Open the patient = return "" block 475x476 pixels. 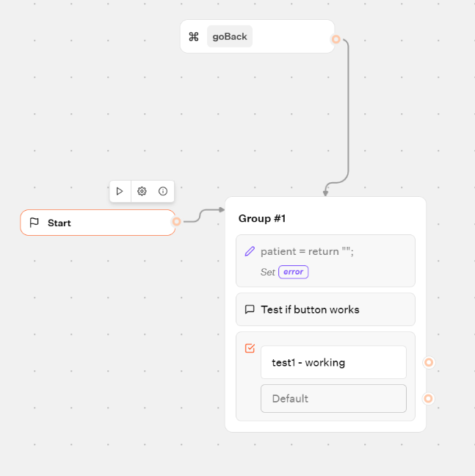click(x=325, y=261)
